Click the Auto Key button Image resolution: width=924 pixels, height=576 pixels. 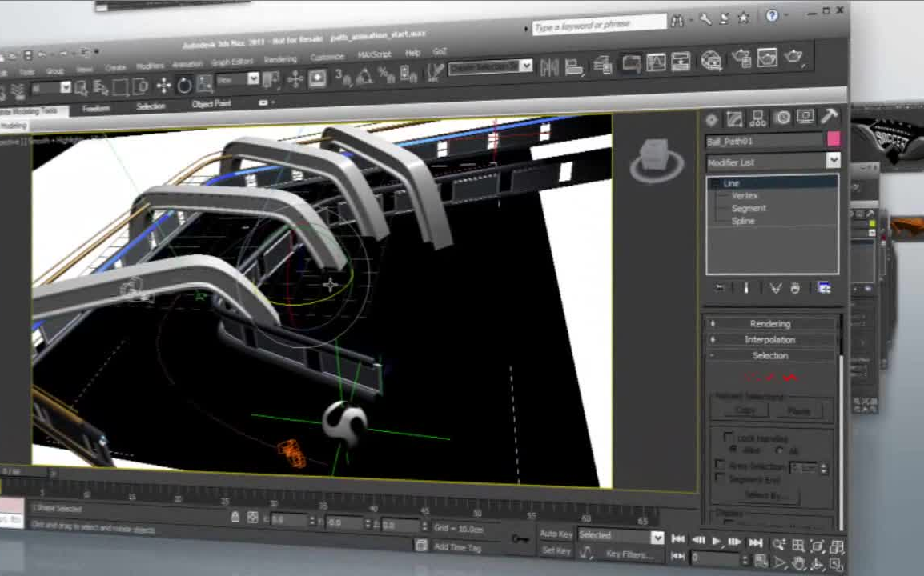click(556, 534)
